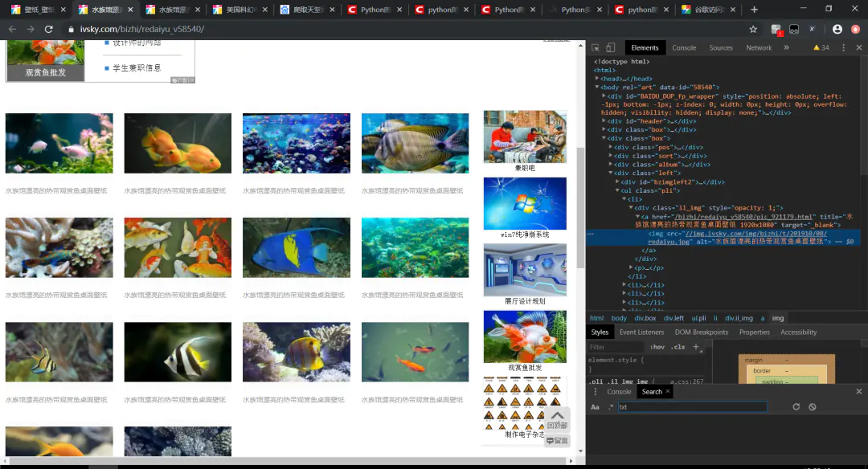This screenshot has height=469, width=868.
Task: Select the inspect element picker icon
Action: [x=595, y=47]
